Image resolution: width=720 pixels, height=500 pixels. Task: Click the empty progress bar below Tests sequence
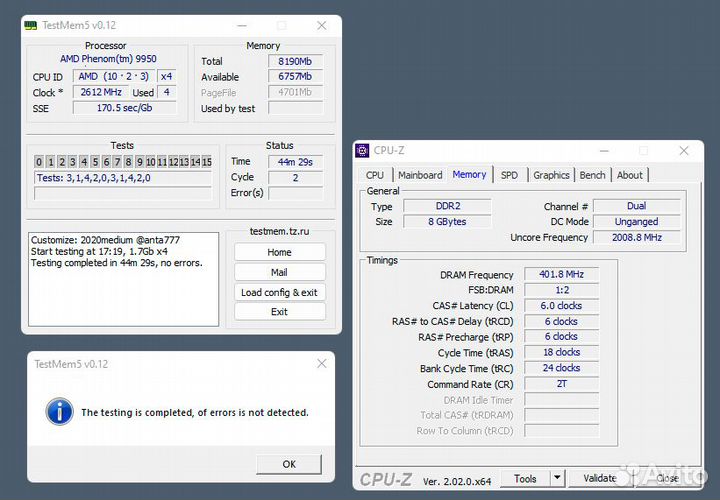point(123,194)
